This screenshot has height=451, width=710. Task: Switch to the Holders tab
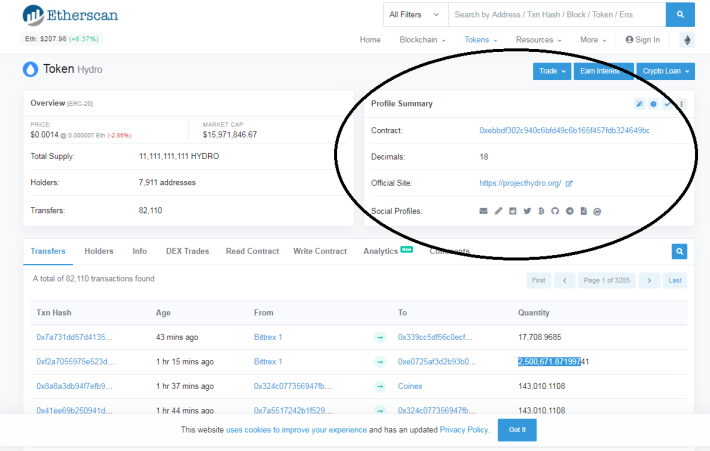tap(99, 251)
